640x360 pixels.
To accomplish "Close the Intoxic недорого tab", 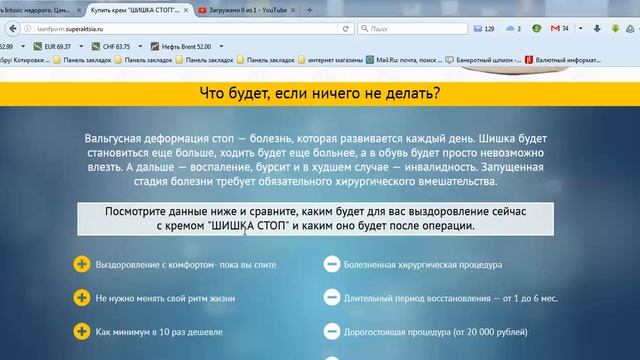I will [x=79, y=10].
